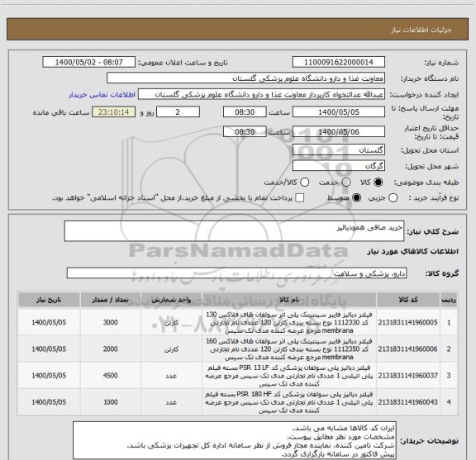The width and height of the screenshot is (476, 460).
Task: Click the تعداد / مقدار column header
Action: pyautogui.click(x=110, y=300)
